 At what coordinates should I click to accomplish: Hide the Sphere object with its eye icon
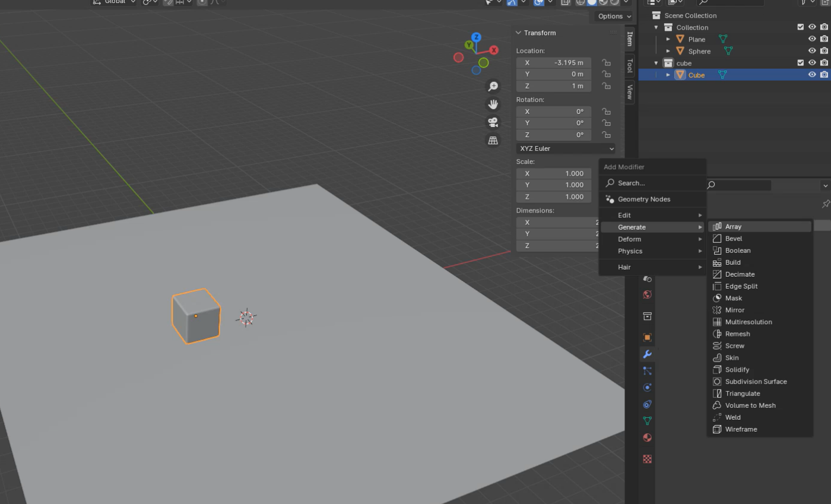[x=812, y=51]
